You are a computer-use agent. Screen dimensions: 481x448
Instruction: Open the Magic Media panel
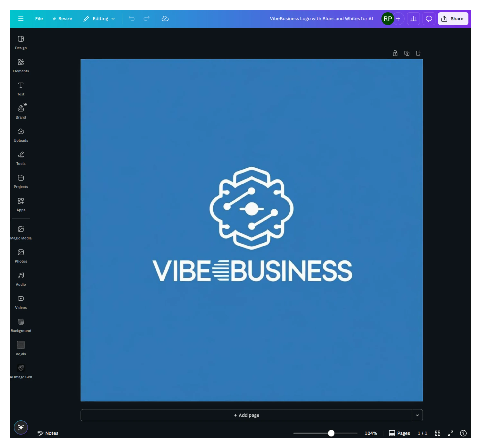pyautogui.click(x=21, y=232)
